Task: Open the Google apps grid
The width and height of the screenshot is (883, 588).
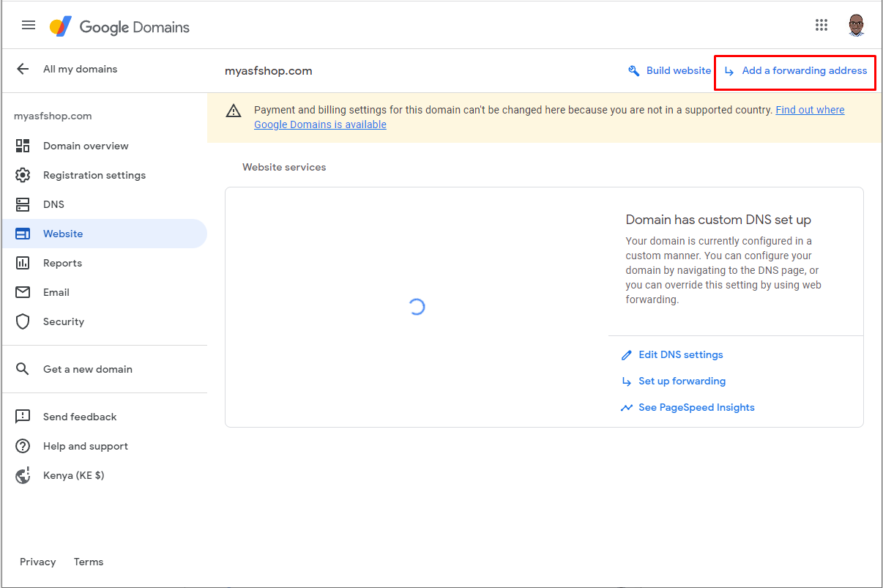Action: click(821, 26)
